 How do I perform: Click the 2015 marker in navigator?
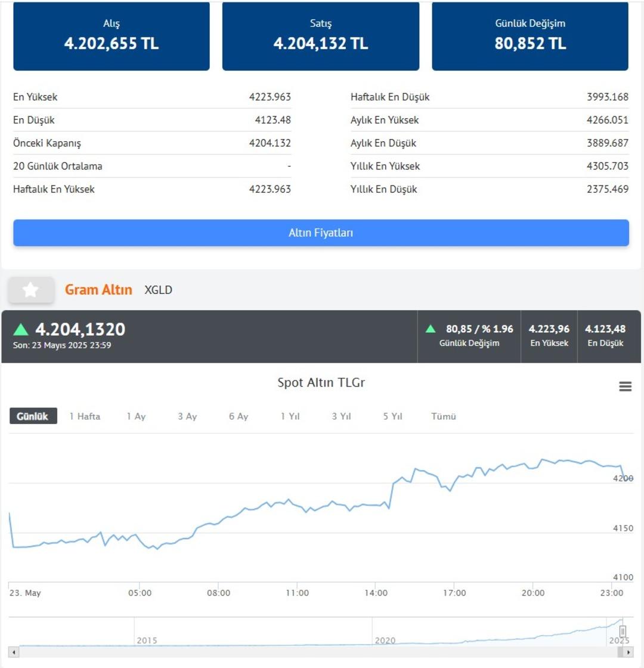coord(147,641)
